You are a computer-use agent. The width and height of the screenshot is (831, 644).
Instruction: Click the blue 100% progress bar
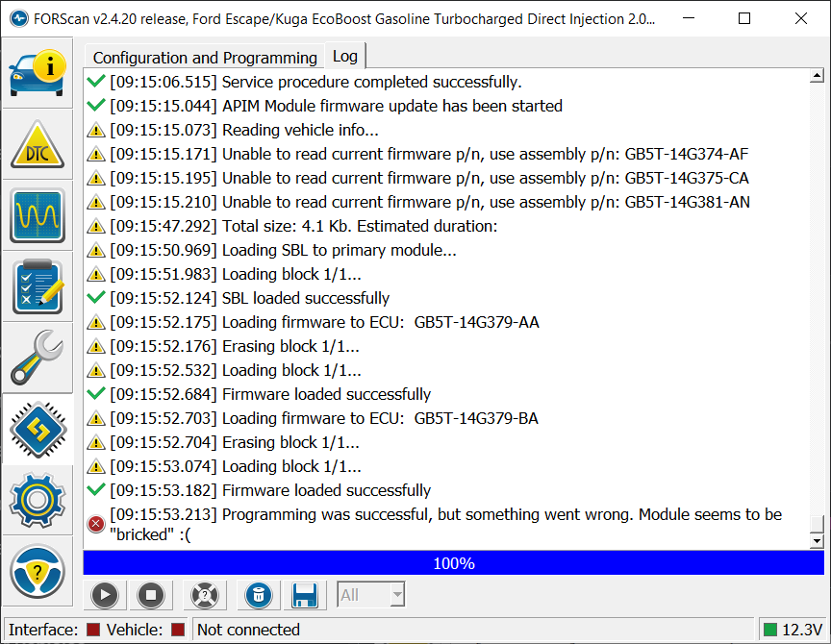(x=453, y=563)
